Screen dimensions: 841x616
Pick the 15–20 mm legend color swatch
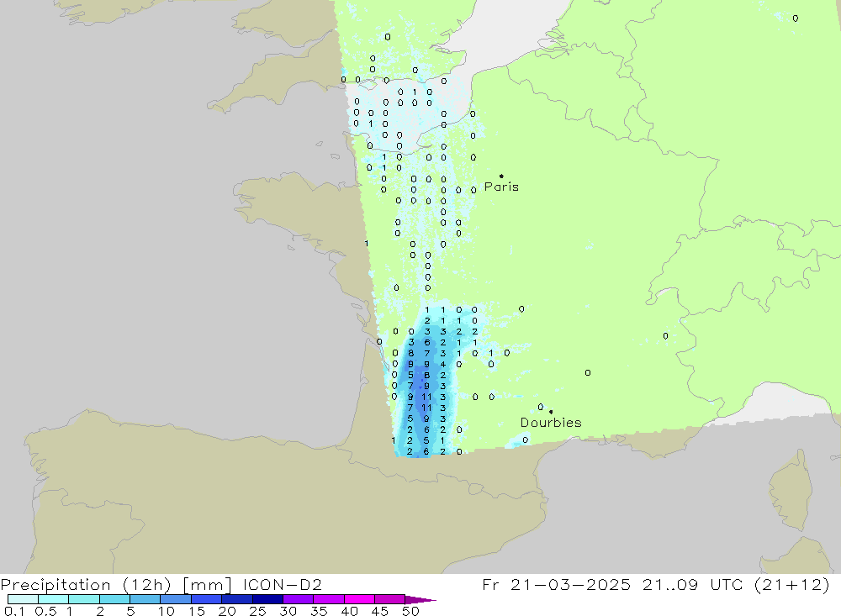click(206, 599)
